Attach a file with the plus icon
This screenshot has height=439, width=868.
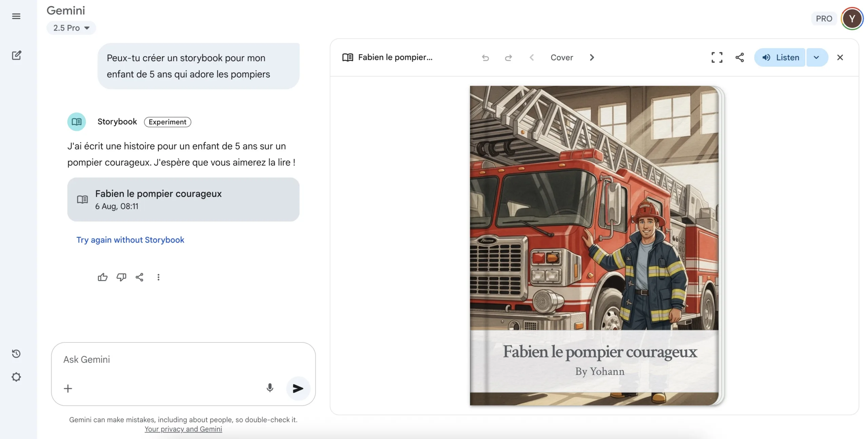pyautogui.click(x=68, y=389)
